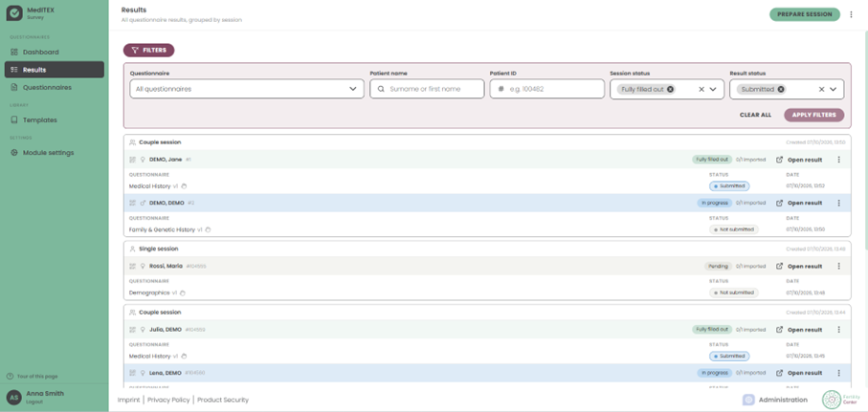Open result for DEMO, Jane
Viewport: 868px width, 412px height.
(799, 160)
